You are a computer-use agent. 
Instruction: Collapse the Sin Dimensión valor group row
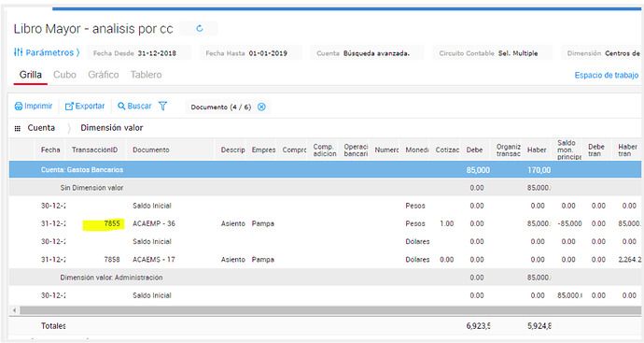(325, 188)
